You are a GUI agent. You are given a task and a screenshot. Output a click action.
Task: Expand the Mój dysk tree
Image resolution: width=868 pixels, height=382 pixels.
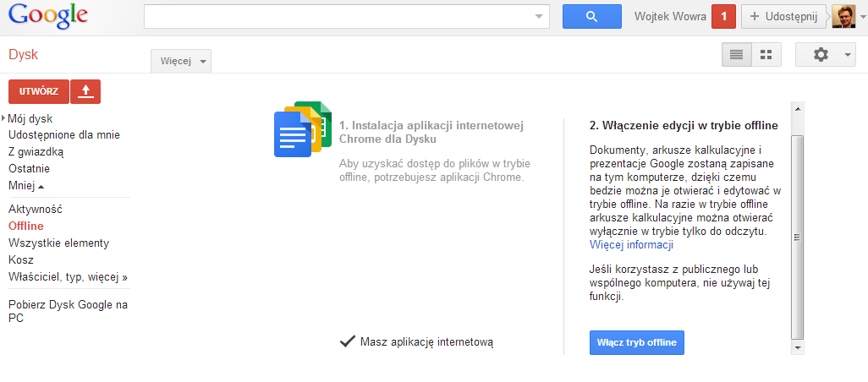[4, 118]
